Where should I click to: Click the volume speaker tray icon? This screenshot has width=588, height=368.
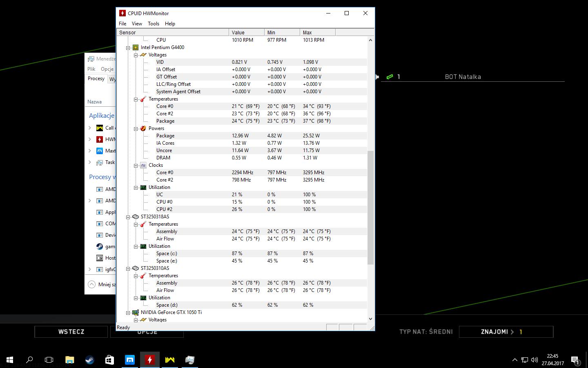(535, 360)
